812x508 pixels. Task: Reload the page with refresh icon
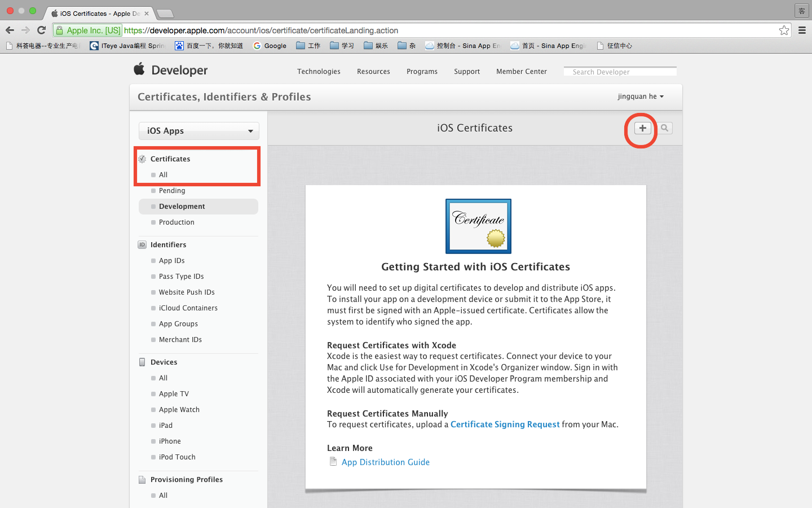point(41,30)
